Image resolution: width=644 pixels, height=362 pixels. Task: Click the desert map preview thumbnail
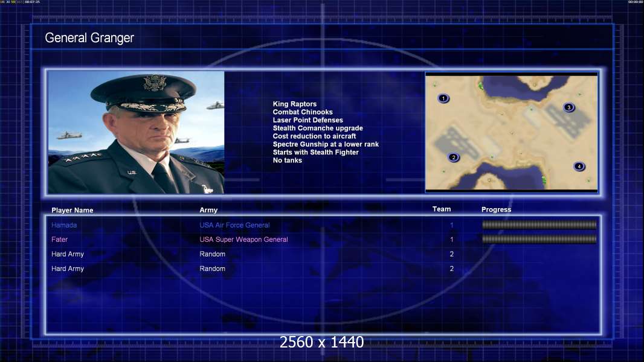[511, 132]
